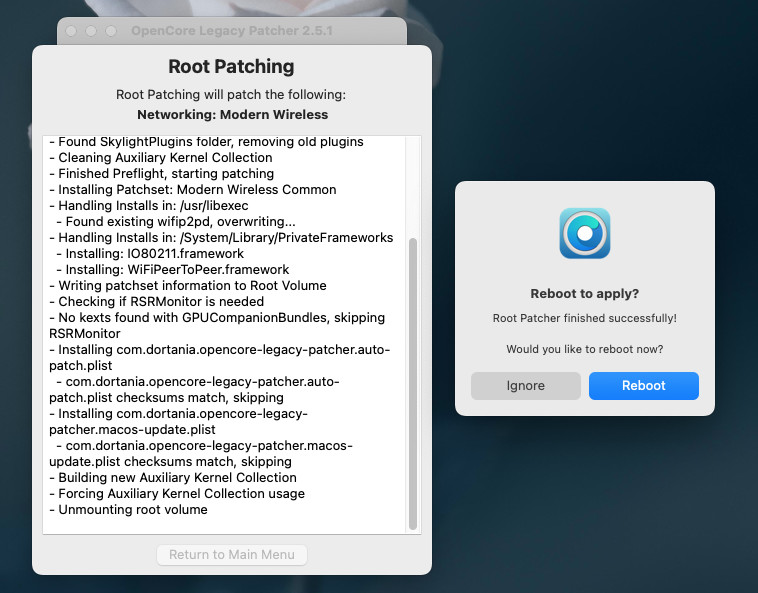
Task: Minimize the OpenCore Legacy Patcher window
Action: point(91,31)
